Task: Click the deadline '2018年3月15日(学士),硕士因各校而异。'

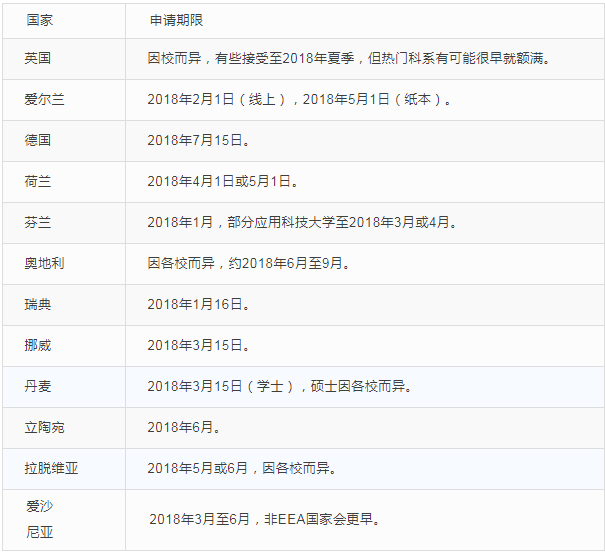Action: 279,386
